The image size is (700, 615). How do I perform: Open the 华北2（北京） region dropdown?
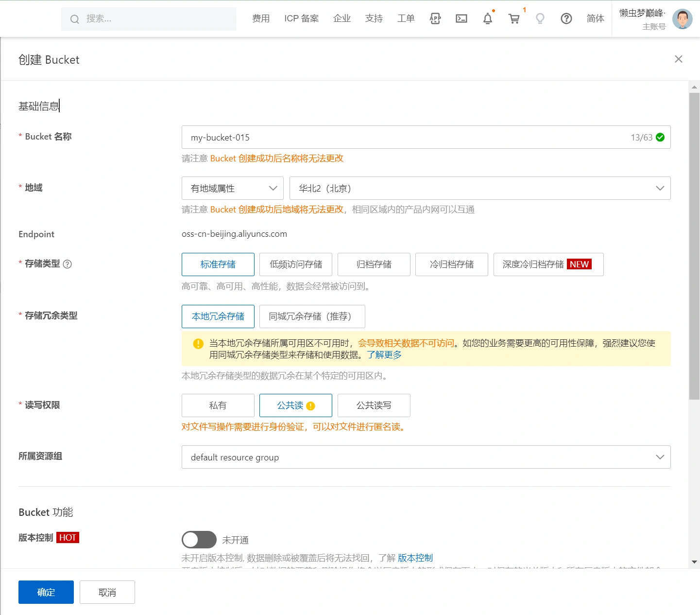click(x=479, y=188)
